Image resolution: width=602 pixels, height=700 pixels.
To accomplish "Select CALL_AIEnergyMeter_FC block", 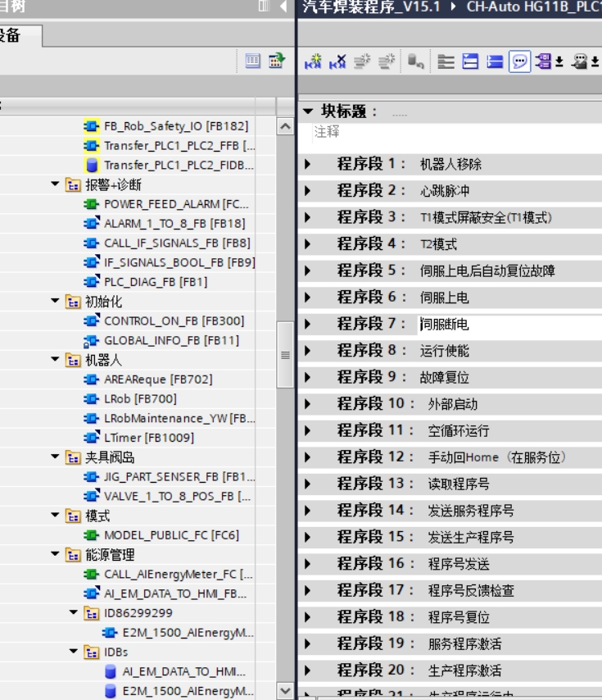I will (x=179, y=574).
